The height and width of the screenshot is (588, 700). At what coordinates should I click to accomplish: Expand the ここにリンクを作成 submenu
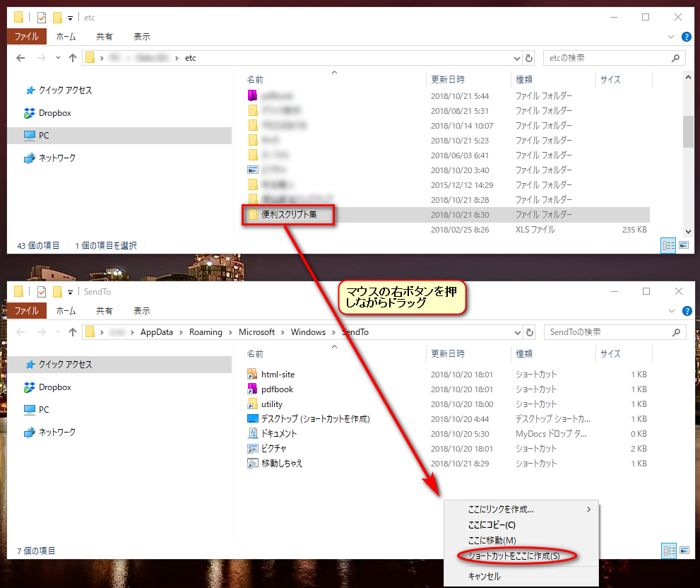click(x=588, y=510)
